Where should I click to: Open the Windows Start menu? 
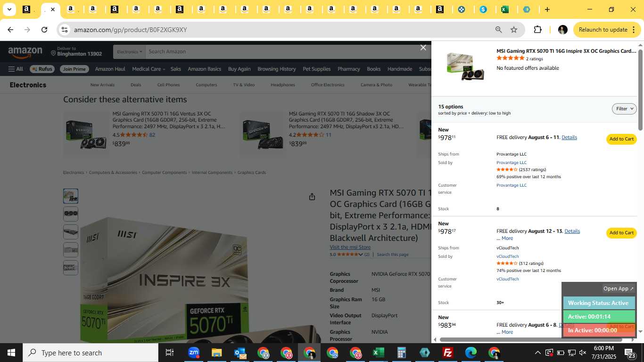coord(11,353)
